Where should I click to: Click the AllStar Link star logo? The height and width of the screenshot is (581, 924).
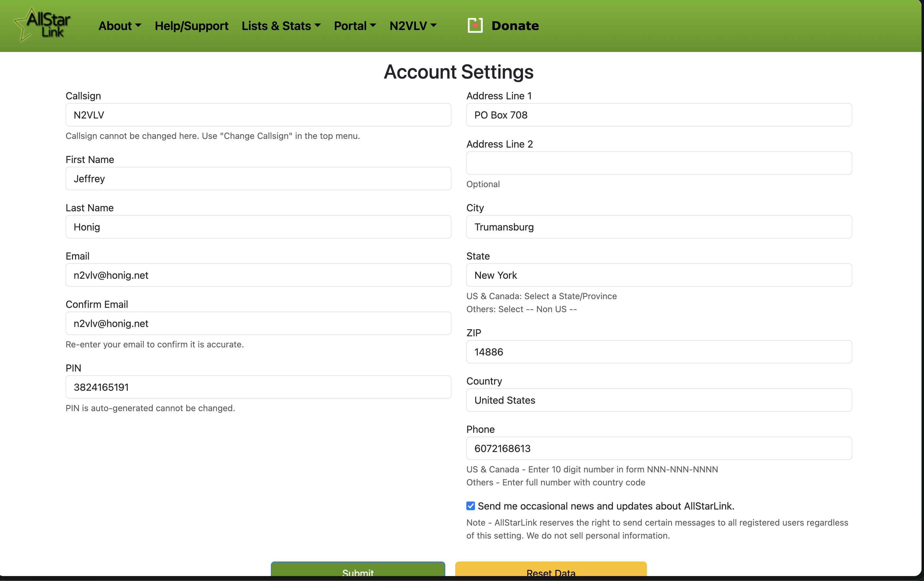point(41,24)
